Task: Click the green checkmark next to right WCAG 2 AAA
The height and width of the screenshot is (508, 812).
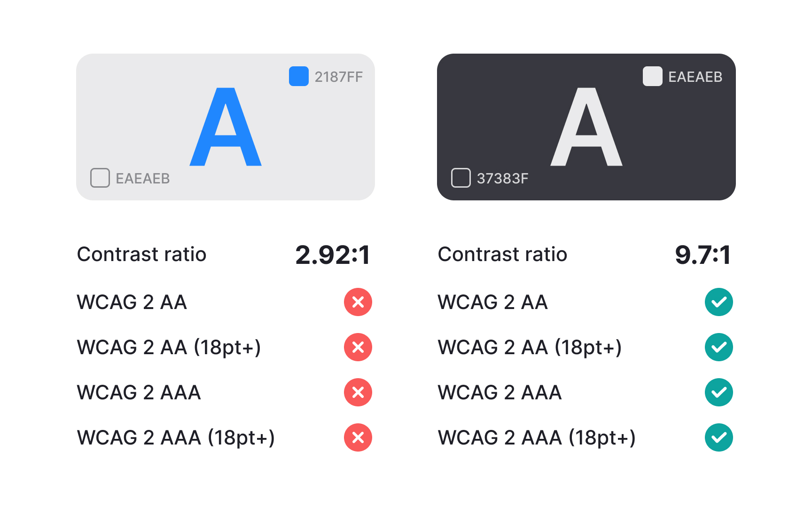Action: pyautogui.click(x=719, y=392)
